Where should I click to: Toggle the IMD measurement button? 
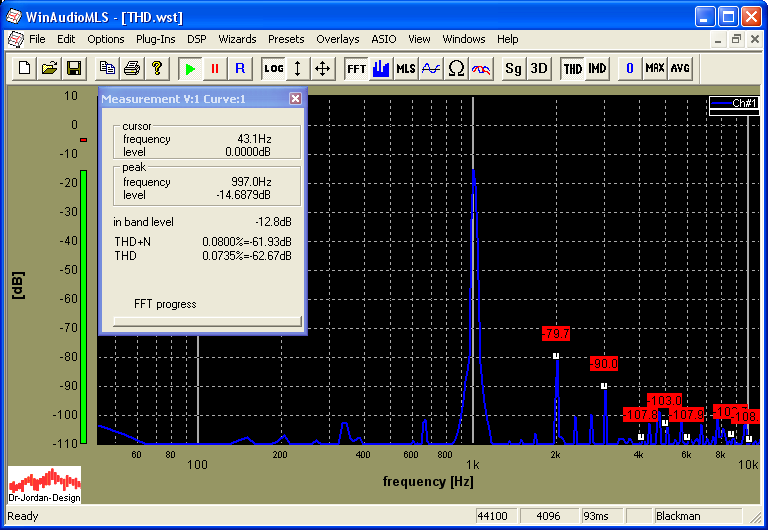tap(597, 68)
